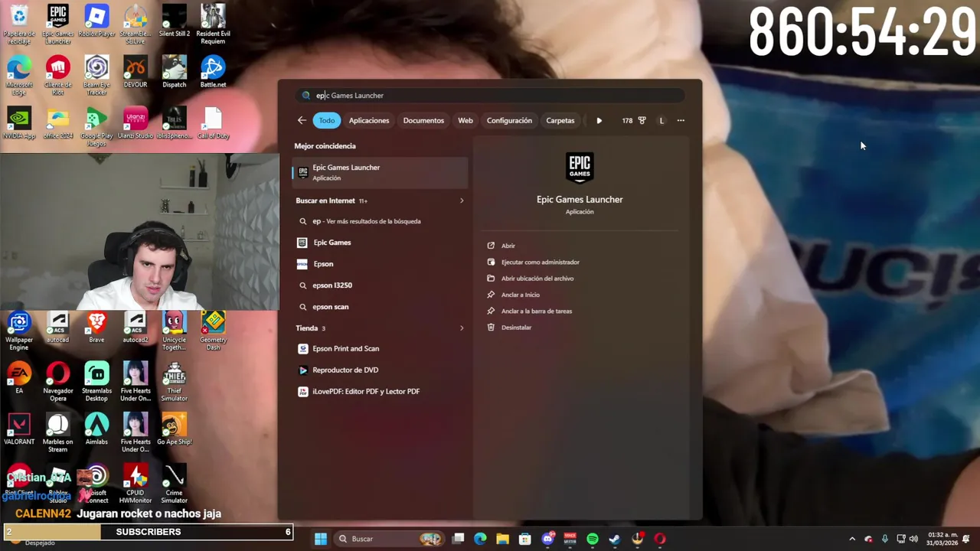Open the Windows Start button
Image resolution: width=980 pixels, height=551 pixels.
click(321, 539)
